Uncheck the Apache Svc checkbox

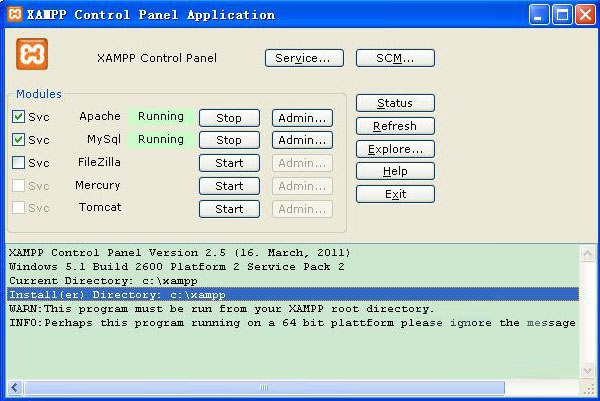(19, 117)
